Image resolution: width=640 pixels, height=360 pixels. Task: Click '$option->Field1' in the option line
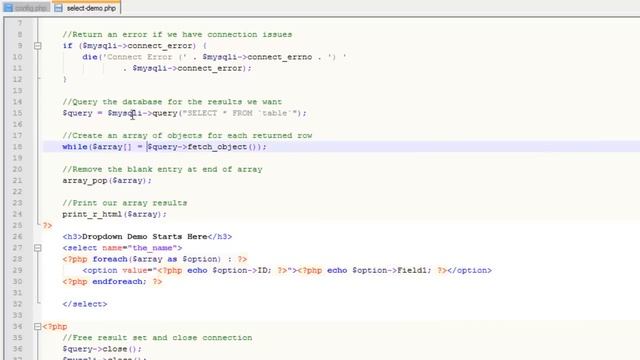(389, 270)
